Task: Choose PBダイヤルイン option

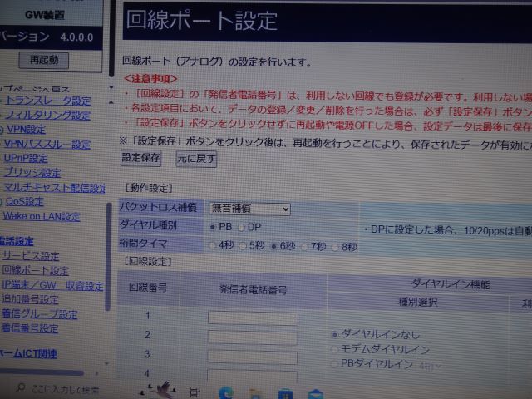Action: pos(334,364)
